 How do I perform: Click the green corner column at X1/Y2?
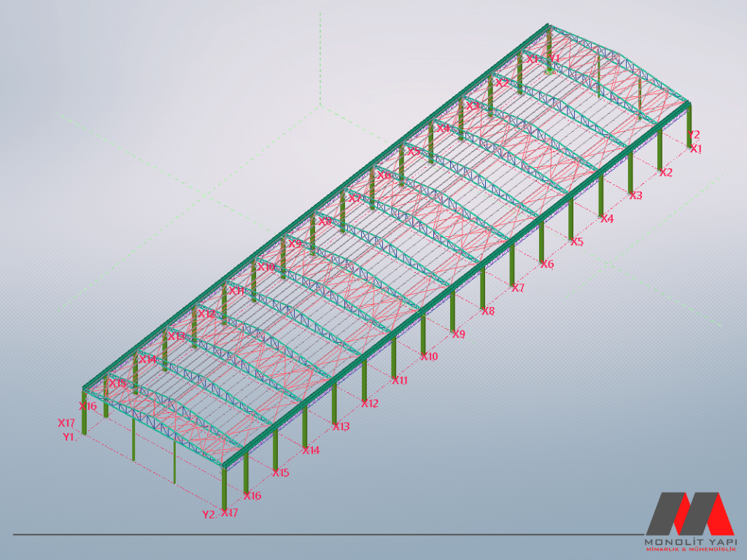coord(689,124)
